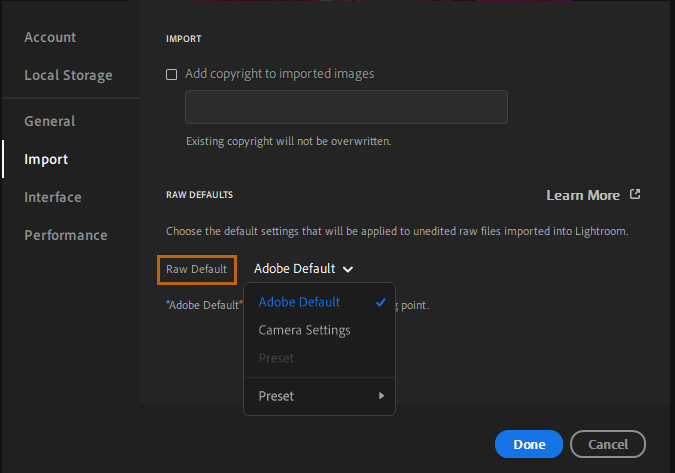This screenshot has height=473, width=675.
Task: Open the Performance preferences tab
Action: (x=66, y=235)
